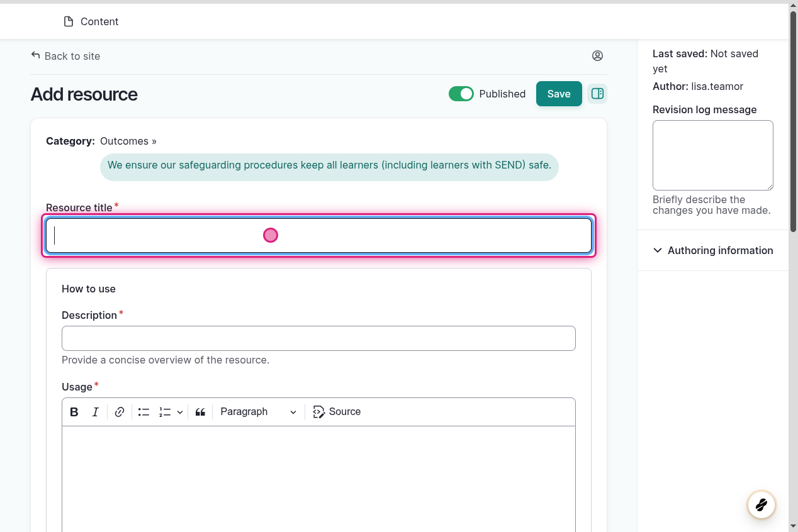Screen dimensions: 798x532
Task: Click the Back to site arrow icon
Action: pos(35,55)
